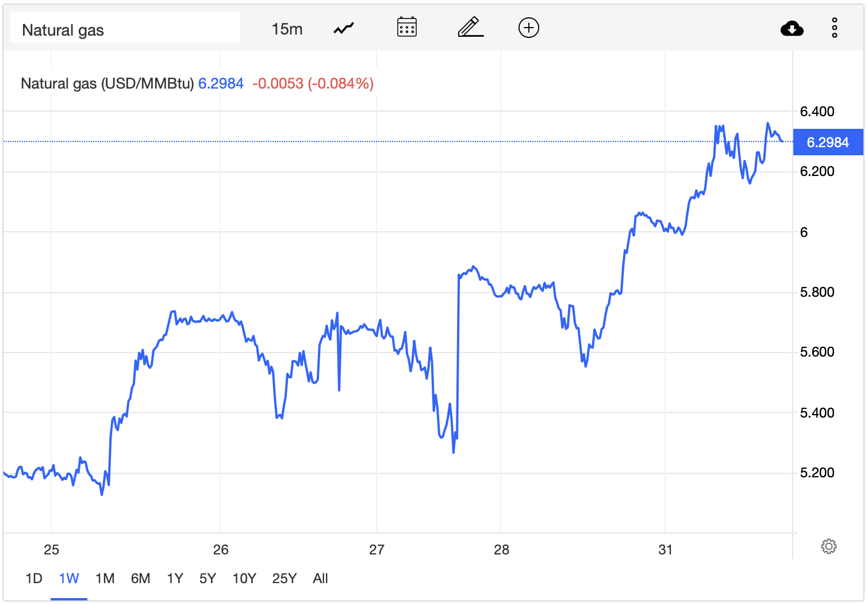Screen dimensions: 868x605
Task: Click the date label 31 on axis
Action: click(x=665, y=550)
